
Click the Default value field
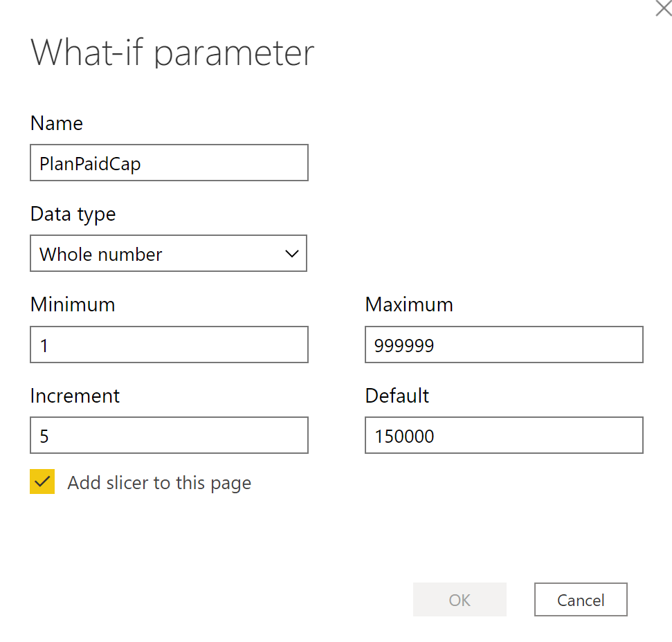point(504,435)
